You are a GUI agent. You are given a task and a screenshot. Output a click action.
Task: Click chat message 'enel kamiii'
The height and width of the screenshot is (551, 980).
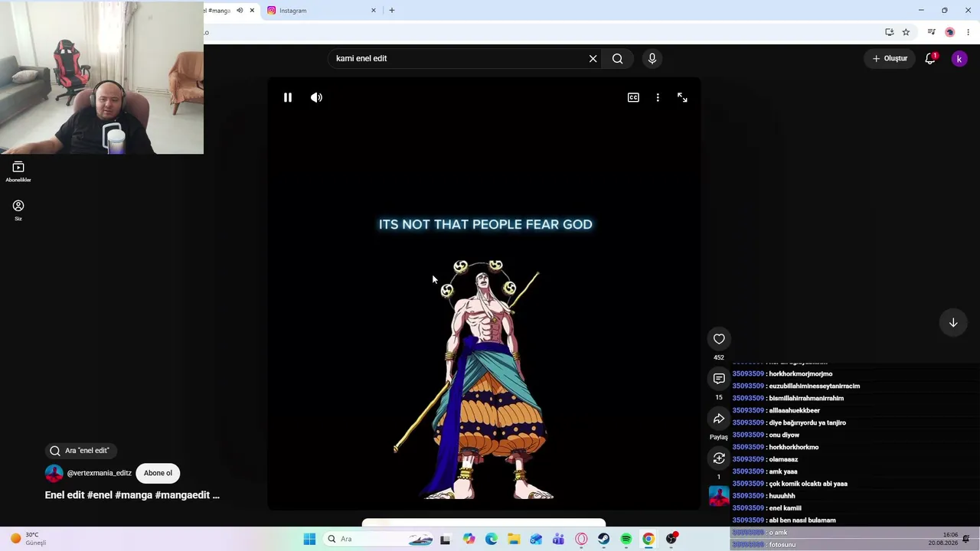[786, 508]
